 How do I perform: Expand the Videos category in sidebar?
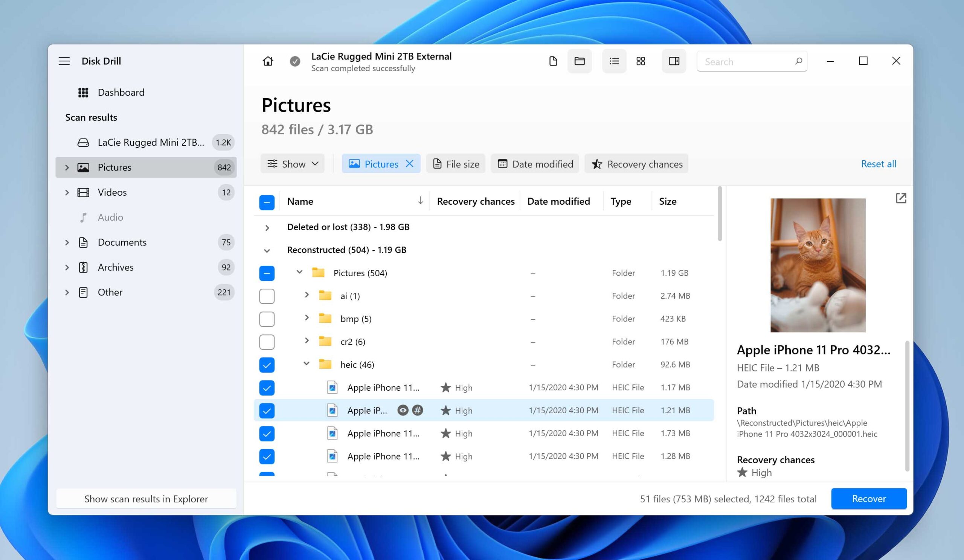pyautogui.click(x=67, y=192)
